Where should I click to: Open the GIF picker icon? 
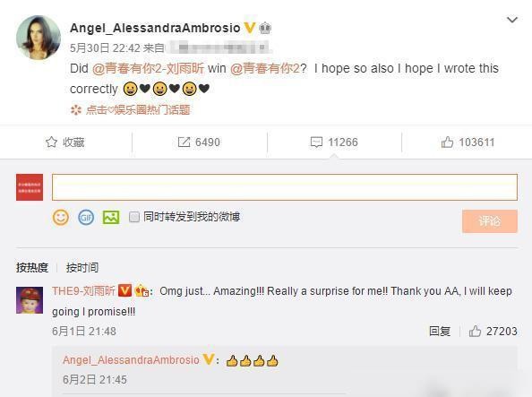tap(86, 218)
